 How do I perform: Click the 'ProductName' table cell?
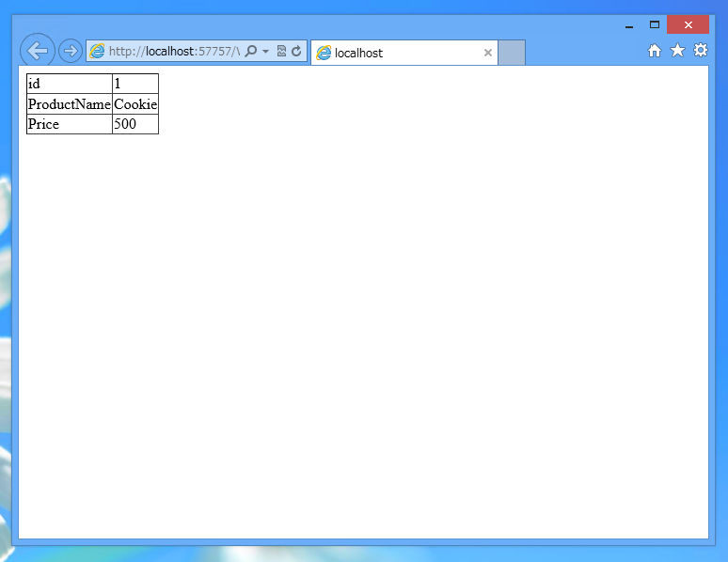click(x=70, y=104)
